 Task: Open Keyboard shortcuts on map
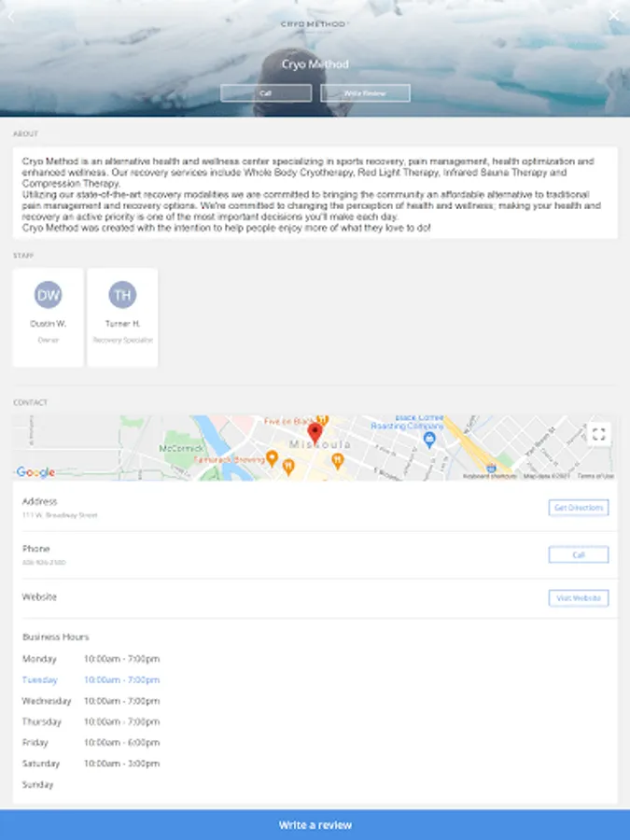[490, 476]
